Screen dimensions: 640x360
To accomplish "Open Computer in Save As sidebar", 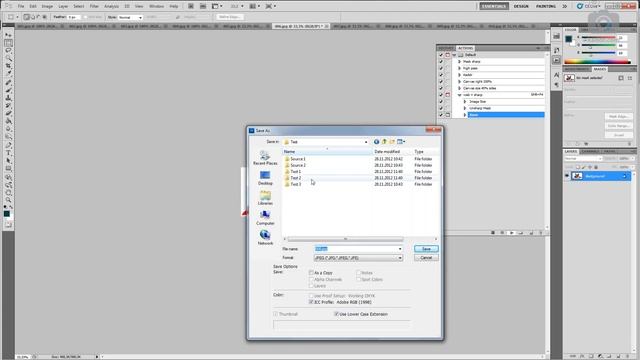I will point(265,218).
